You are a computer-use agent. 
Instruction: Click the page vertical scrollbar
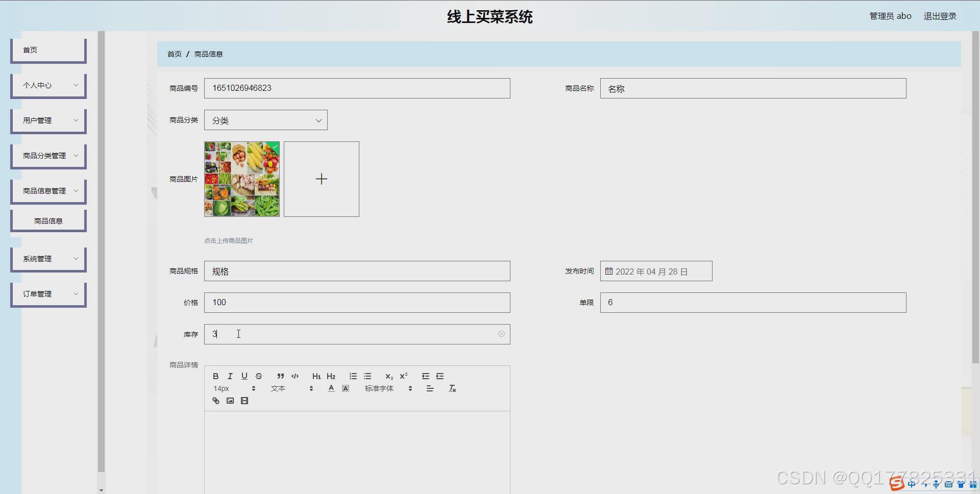tap(976, 197)
